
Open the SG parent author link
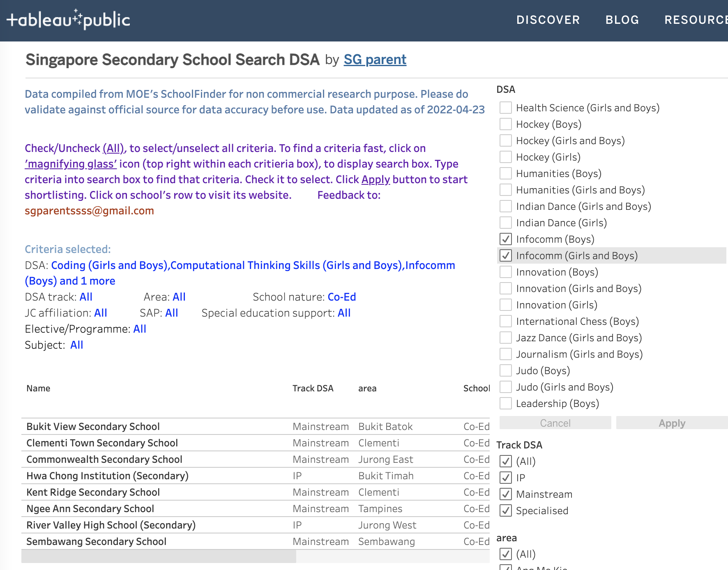(x=375, y=60)
